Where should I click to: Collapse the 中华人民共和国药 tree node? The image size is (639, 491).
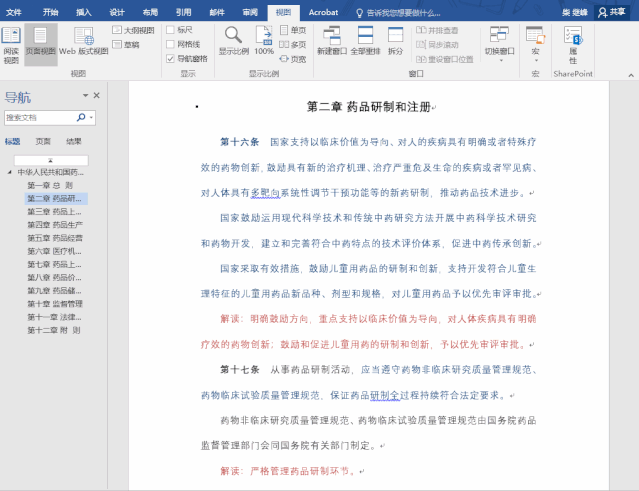[10, 172]
